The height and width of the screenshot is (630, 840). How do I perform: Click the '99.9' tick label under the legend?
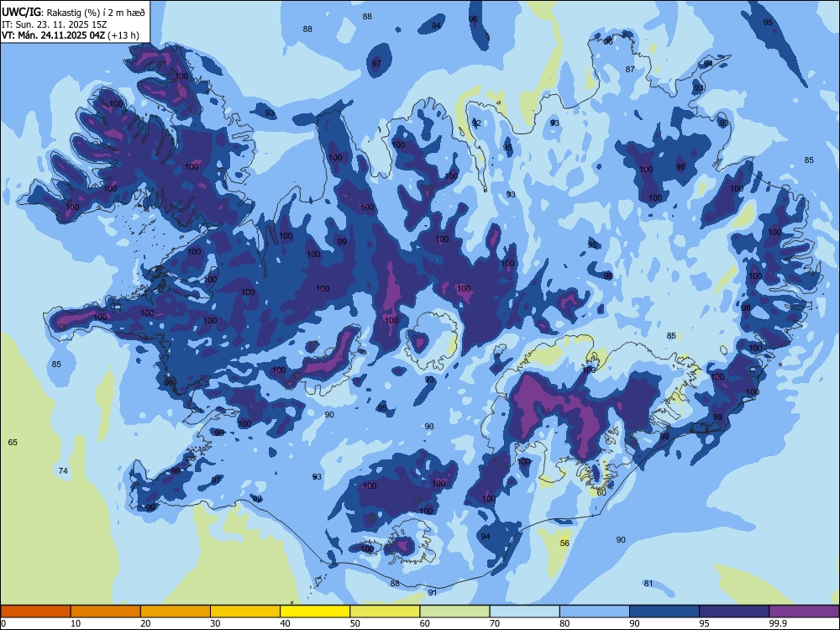pos(777,623)
